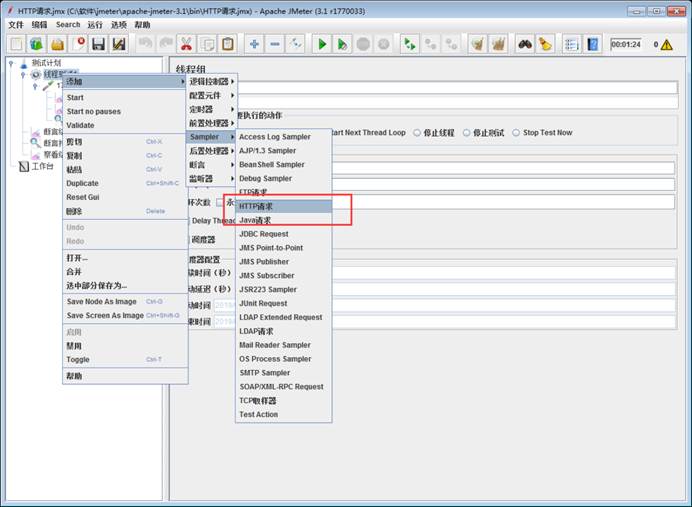Click the Remote Start All toolbar icon
Screen dimensions: 692x507
pyautogui.click(x=410, y=44)
